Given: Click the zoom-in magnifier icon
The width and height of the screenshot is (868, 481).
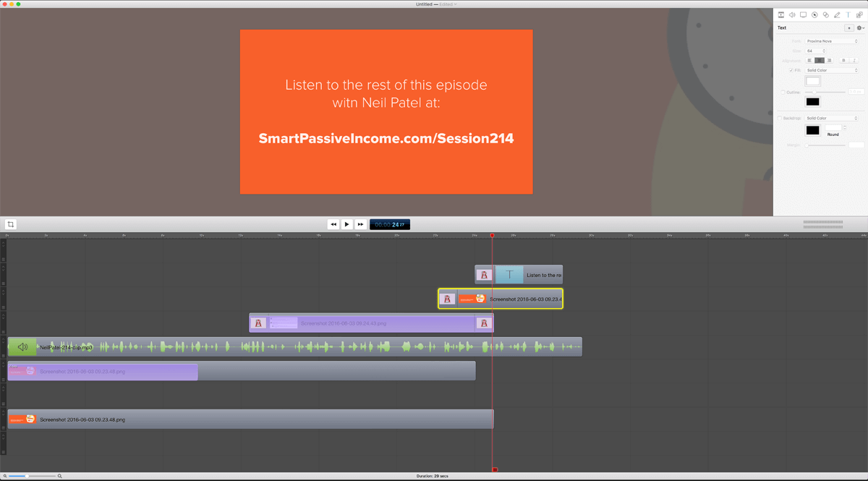Looking at the screenshot, I should pos(59,476).
